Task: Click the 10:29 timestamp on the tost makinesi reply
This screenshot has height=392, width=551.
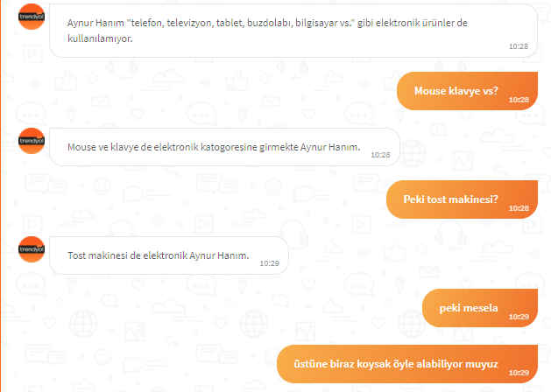Action: tap(269, 263)
